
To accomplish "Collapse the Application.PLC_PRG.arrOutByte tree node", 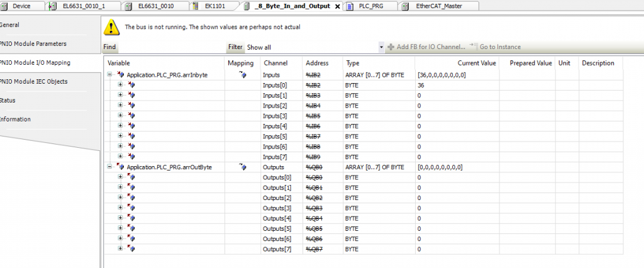I will point(110,167).
